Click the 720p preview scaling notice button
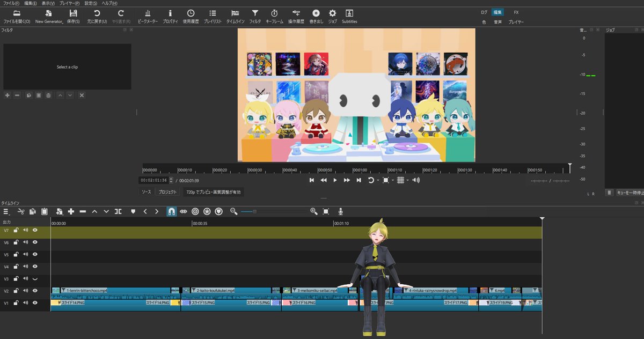The image size is (644, 339). [214, 192]
